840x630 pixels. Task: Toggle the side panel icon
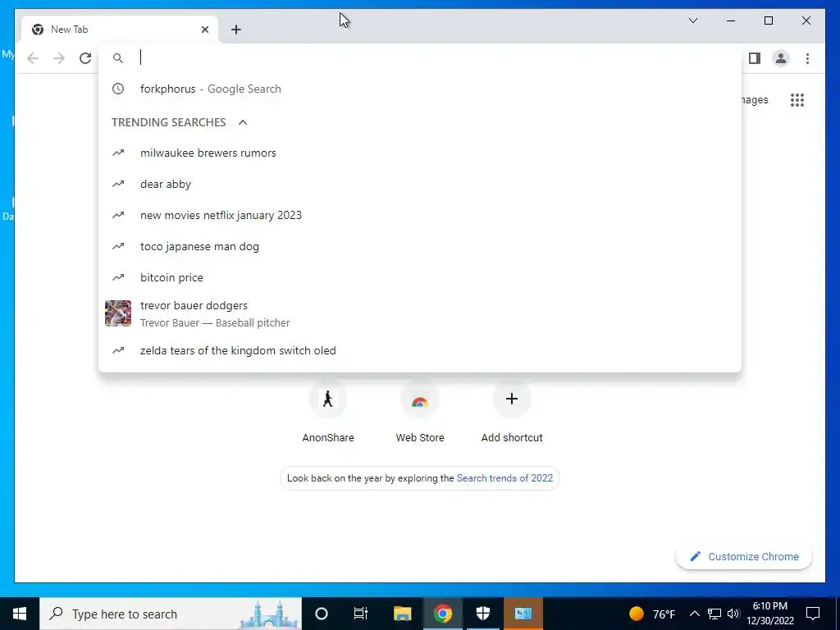pos(755,58)
